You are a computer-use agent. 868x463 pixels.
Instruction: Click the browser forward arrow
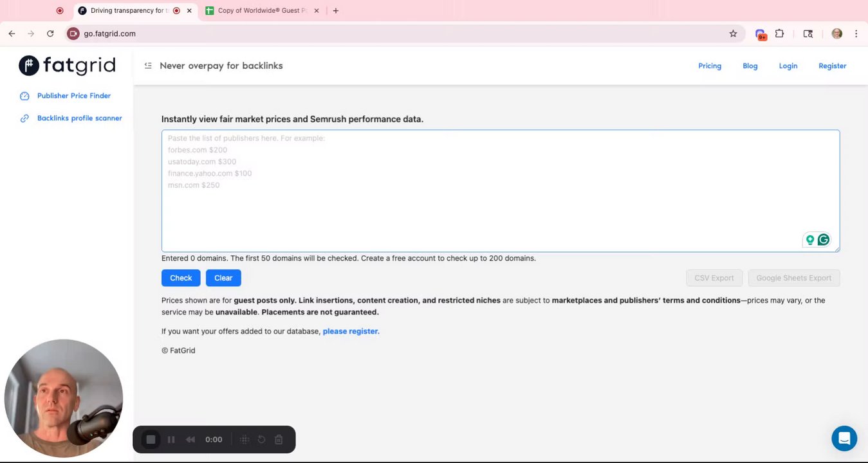31,33
